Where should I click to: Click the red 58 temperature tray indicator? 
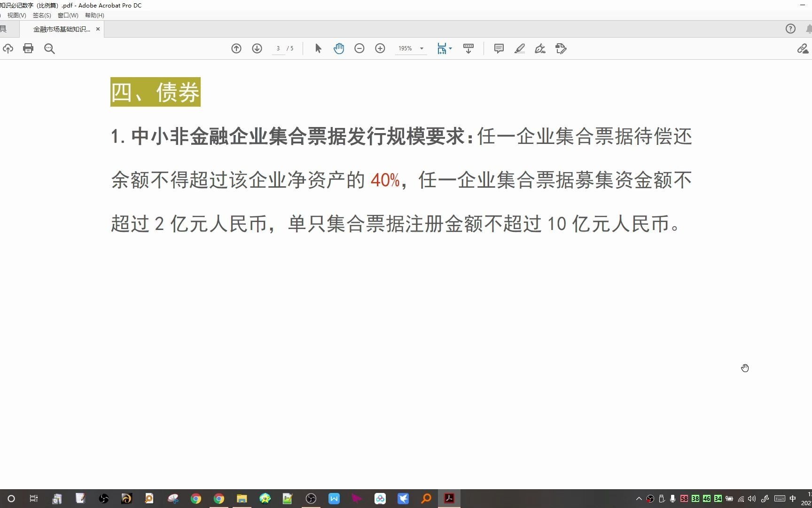click(x=684, y=499)
